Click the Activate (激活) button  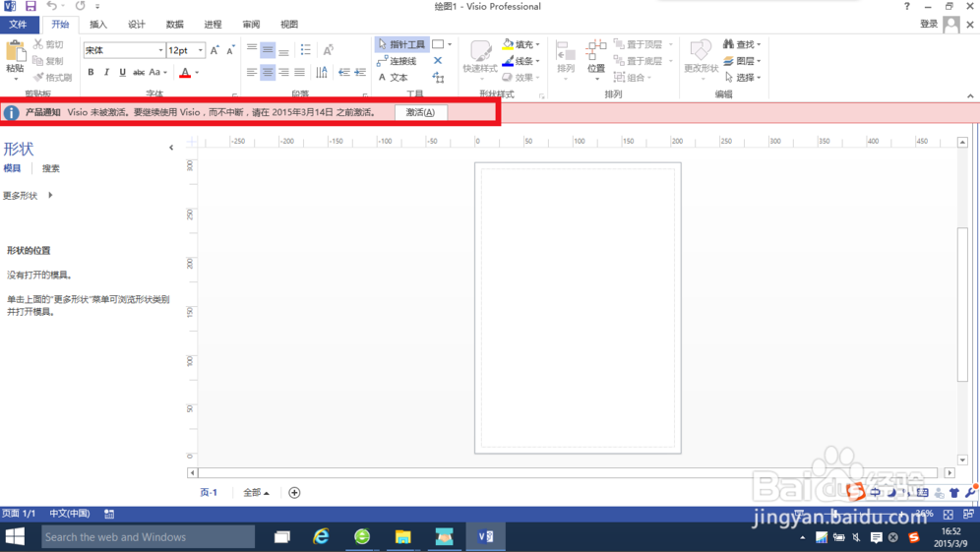tap(420, 112)
